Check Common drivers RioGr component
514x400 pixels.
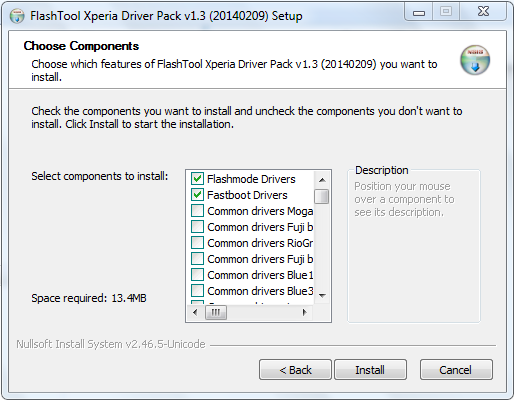pos(197,243)
